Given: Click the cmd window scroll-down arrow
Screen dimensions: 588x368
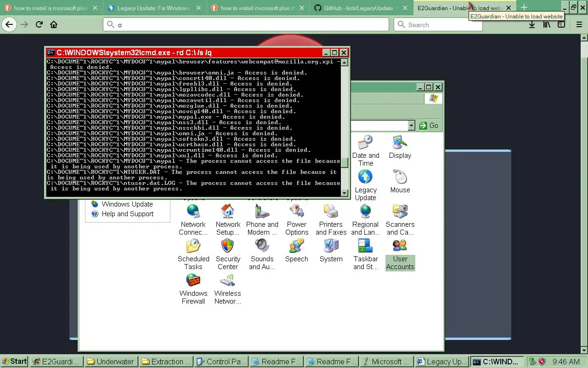Looking at the screenshot, I should click(344, 193).
